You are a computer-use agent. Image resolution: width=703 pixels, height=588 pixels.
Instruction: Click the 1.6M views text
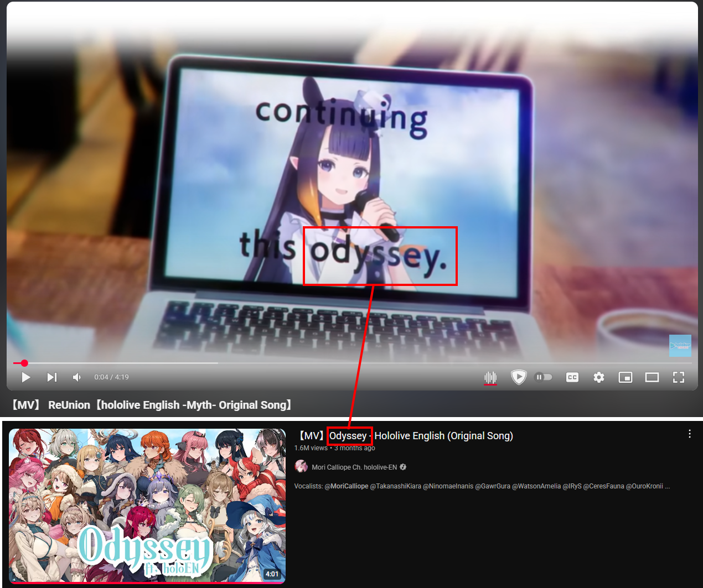point(311,448)
